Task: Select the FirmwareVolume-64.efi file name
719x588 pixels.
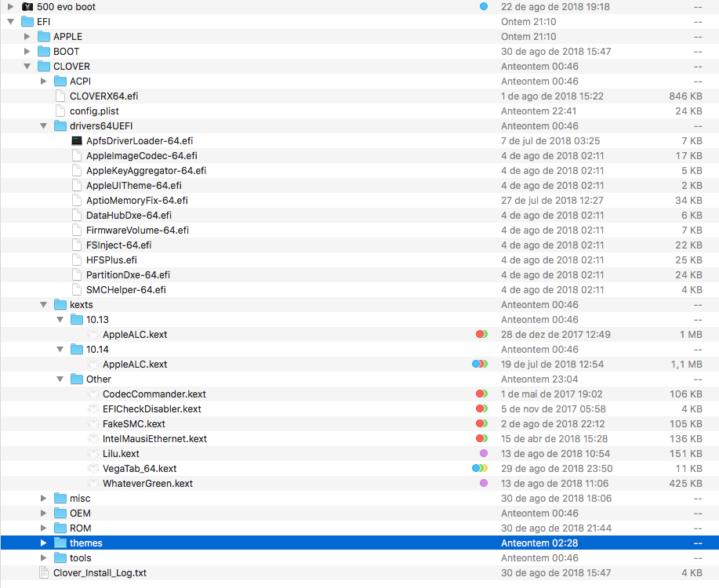Action: point(137,230)
